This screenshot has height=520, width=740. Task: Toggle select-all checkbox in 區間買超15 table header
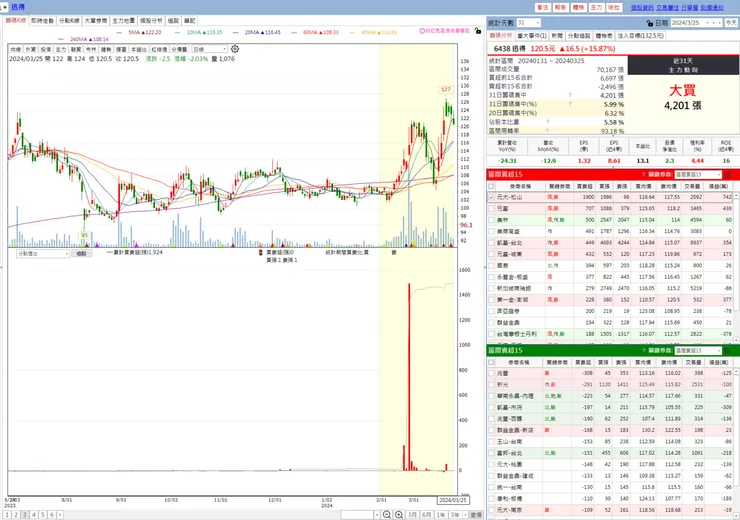491,186
